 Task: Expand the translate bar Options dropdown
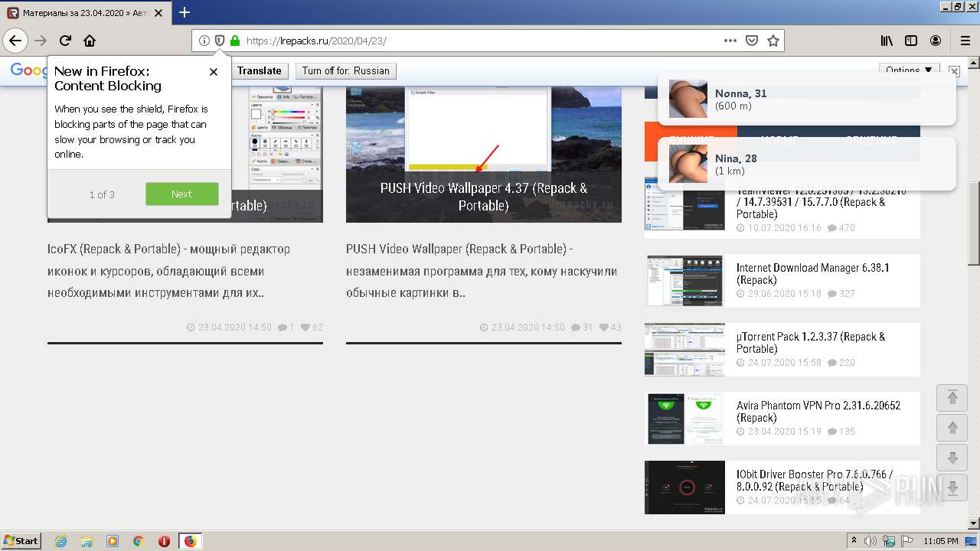[x=910, y=70]
